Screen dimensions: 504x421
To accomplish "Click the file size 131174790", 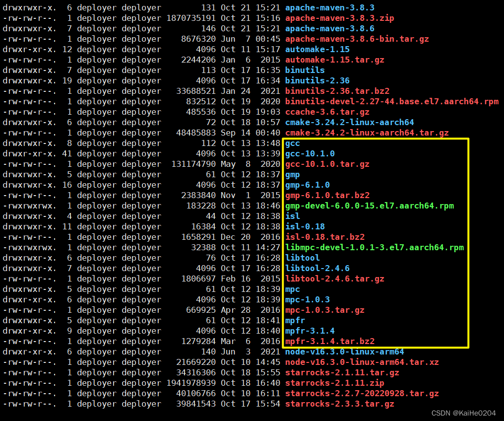I will click(x=193, y=164).
